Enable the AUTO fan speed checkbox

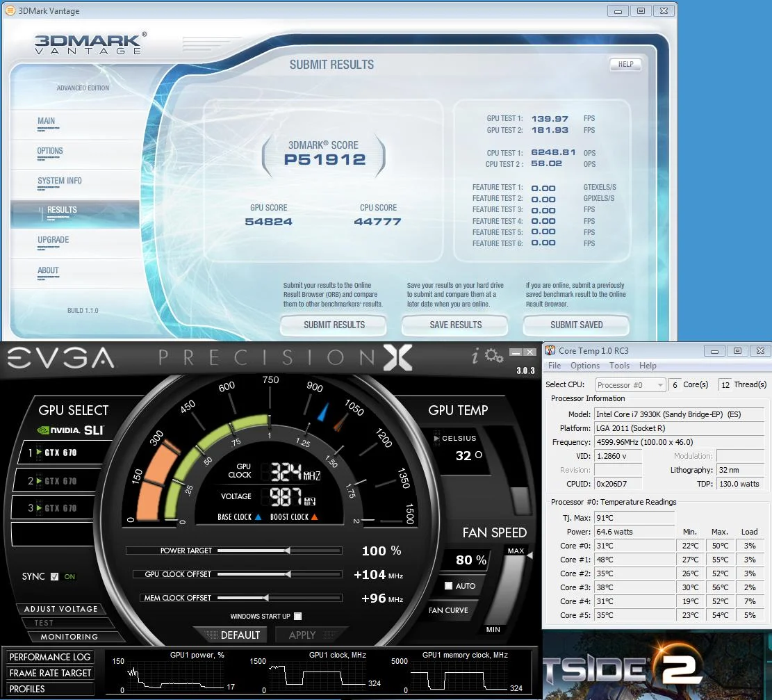click(x=448, y=586)
